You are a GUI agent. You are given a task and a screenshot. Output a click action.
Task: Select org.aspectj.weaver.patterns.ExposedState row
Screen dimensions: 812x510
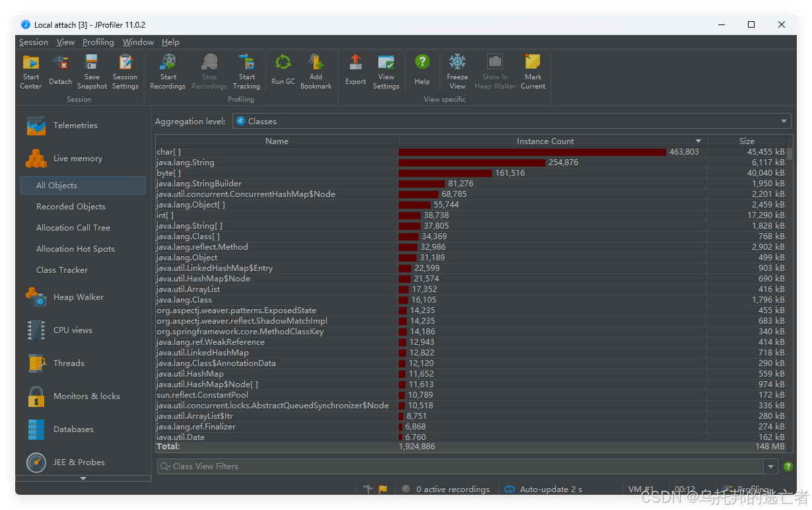pyautogui.click(x=471, y=310)
